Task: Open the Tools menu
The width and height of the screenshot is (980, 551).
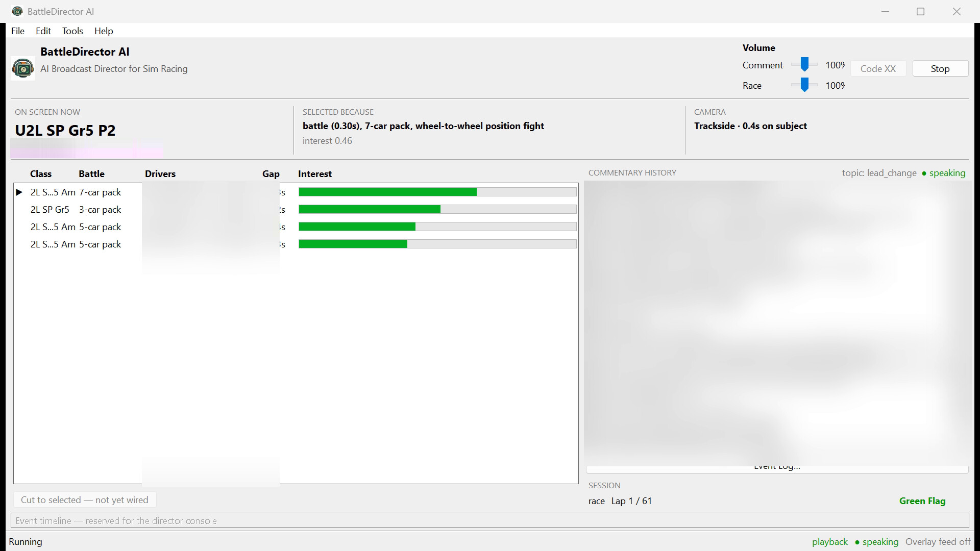Action: pyautogui.click(x=72, y=31)
